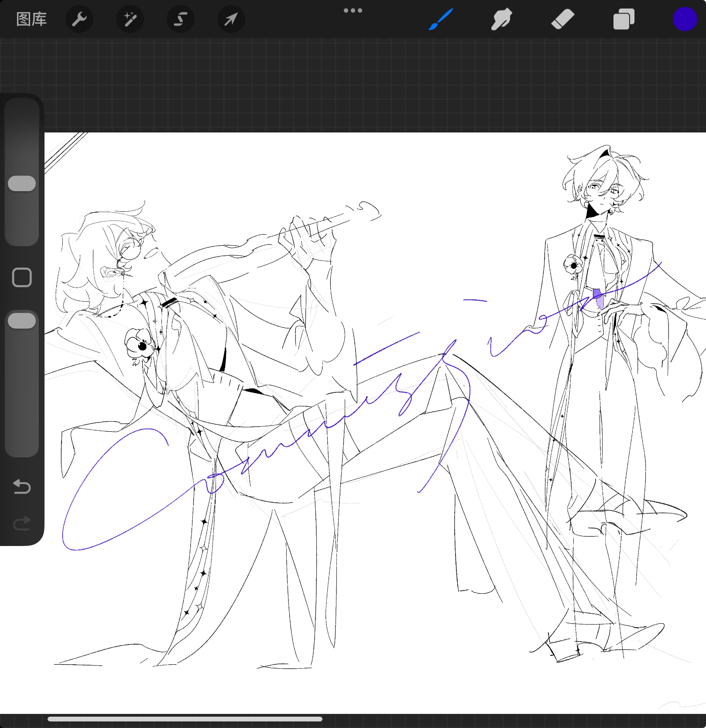
Task: Click the horizontal scrollbar at the bottom
Action: (x=185, y=719)
